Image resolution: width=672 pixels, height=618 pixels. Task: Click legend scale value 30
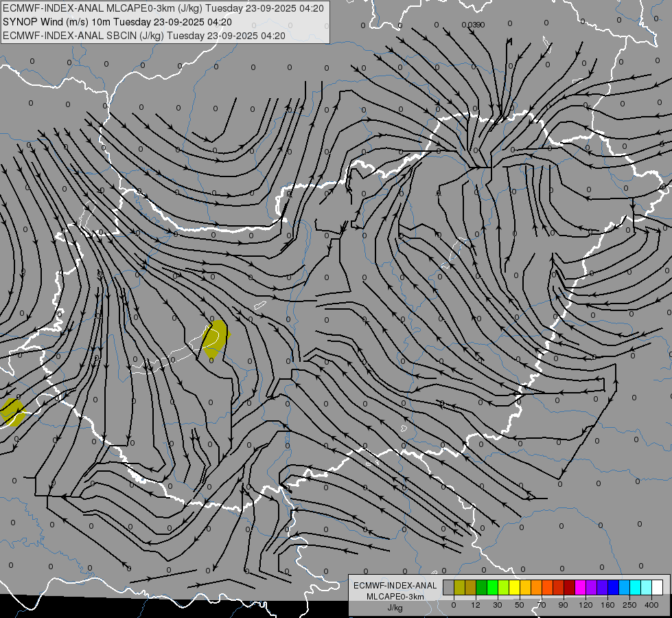click(x=498, y=605)
